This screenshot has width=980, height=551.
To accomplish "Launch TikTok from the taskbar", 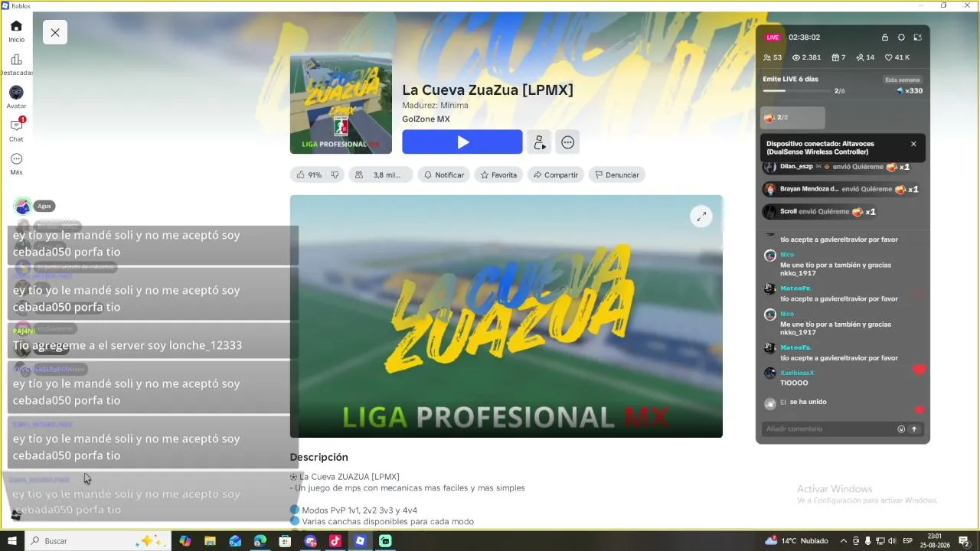I will [335, 541].
